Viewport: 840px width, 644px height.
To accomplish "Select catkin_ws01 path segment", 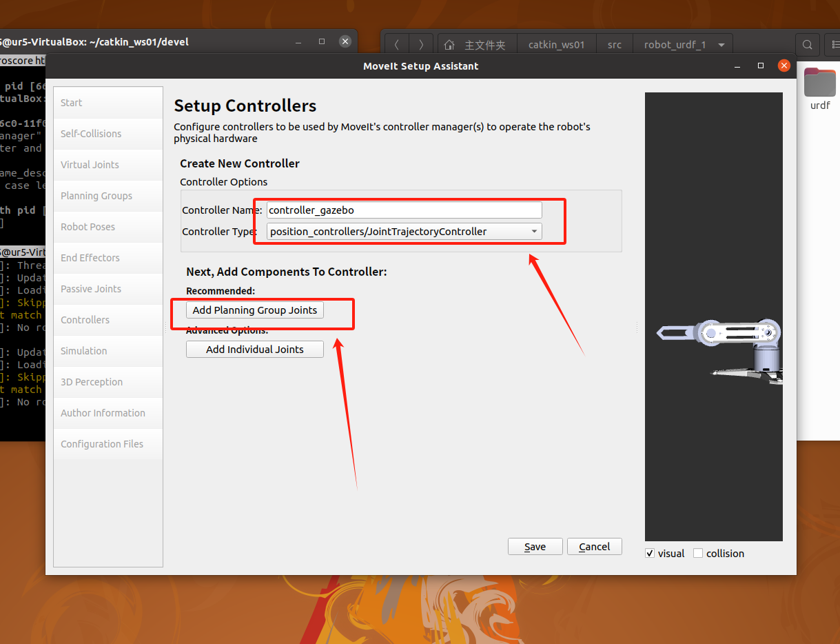I will 557,45.
